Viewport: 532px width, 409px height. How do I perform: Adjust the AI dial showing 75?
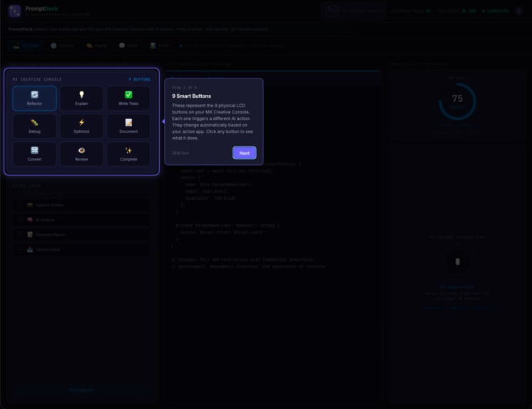(x=457, y=101)
